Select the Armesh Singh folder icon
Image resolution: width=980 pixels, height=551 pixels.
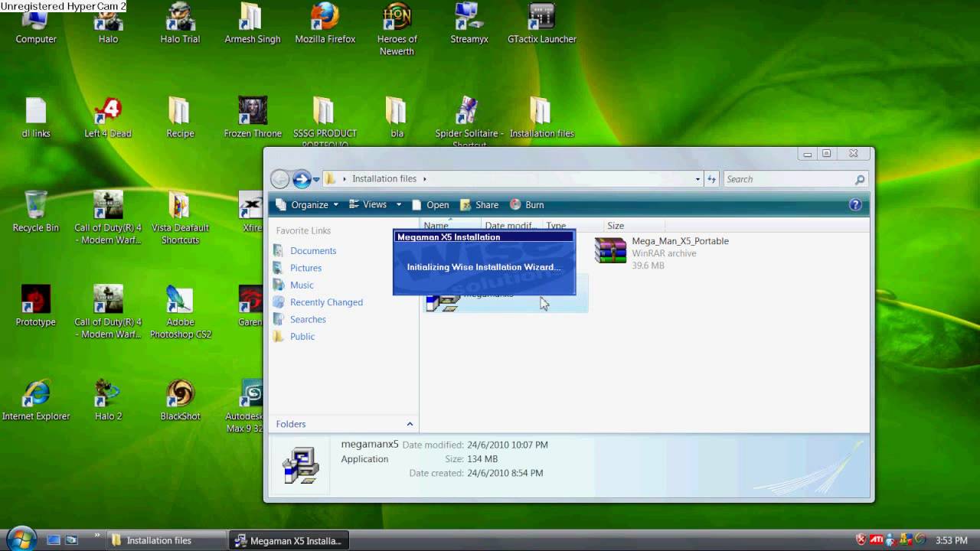tap(252, 24)
